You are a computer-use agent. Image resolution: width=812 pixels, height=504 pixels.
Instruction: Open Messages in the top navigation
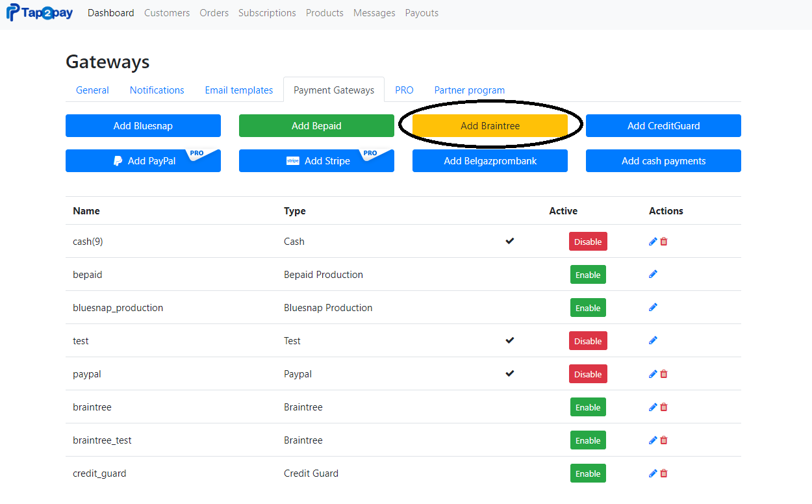[374, 13]
